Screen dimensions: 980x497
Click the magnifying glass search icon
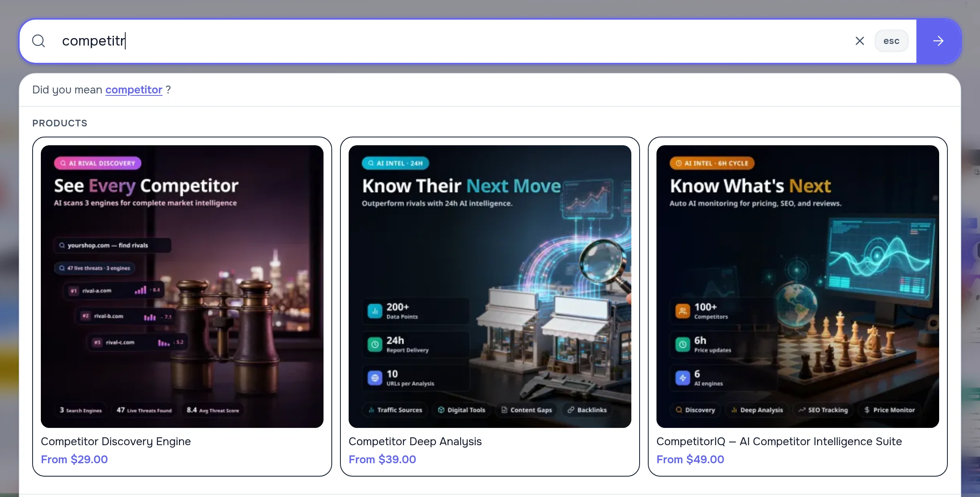click(38, 41)
